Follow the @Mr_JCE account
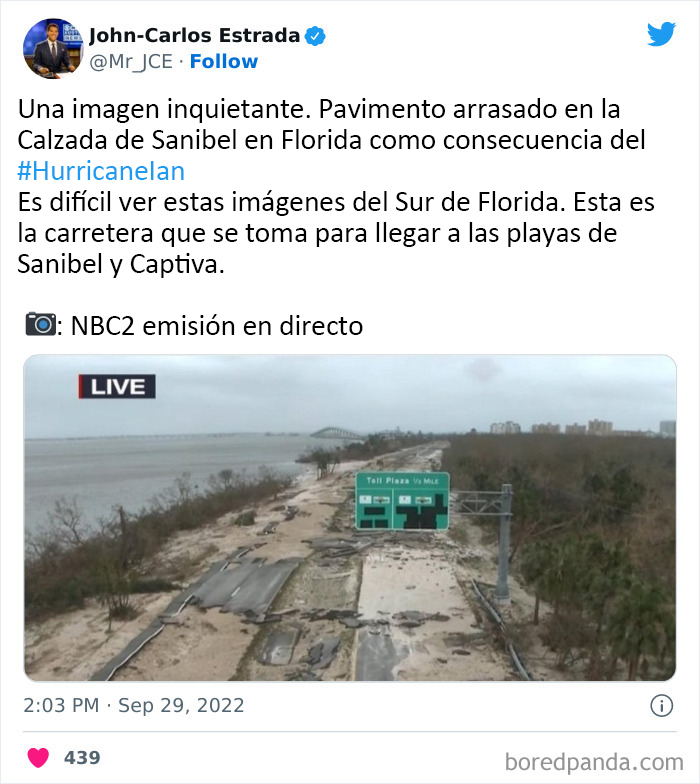The image size is (700, 784). pyautogui.click(x=224, y=62)
